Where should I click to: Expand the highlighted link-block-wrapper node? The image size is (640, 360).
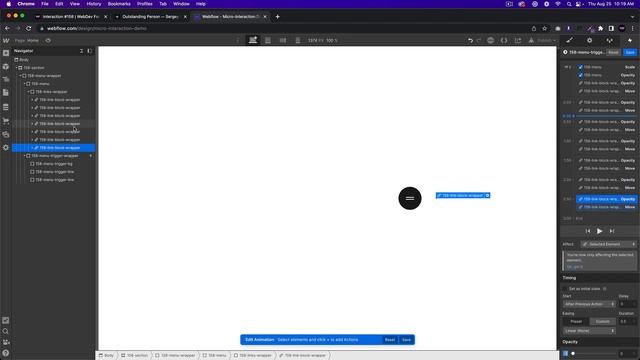(x=32, y=148)
